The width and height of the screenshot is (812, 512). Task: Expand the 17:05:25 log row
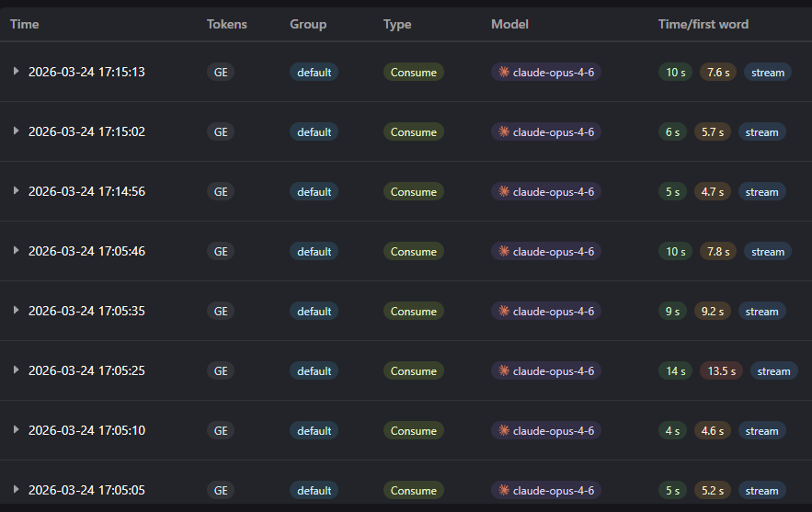click(x=16, y=370)
